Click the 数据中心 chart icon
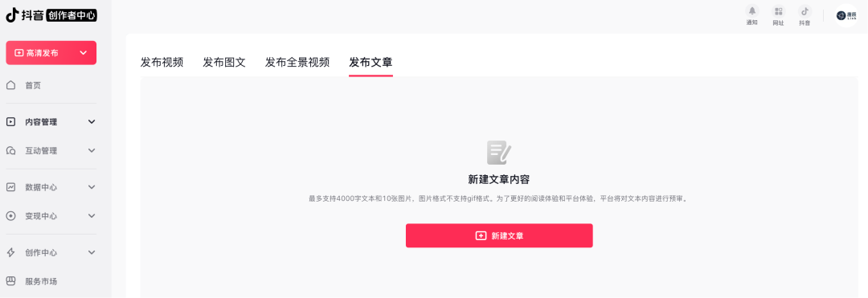This screenshot has width=868, height=298. [x=10, y=187]
